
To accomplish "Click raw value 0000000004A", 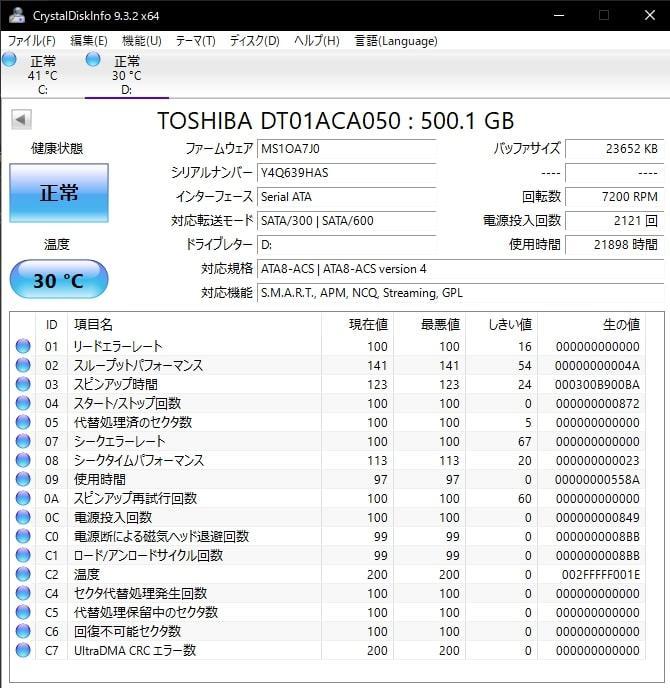I will [597, 366].
